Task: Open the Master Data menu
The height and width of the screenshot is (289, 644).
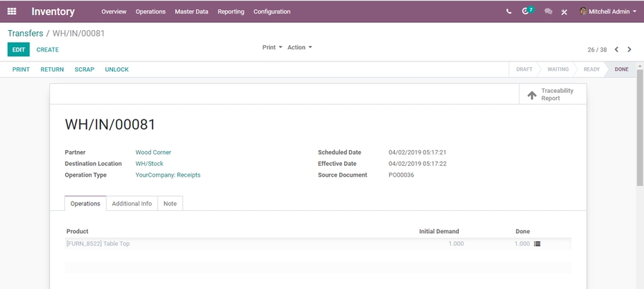Action: coord(191,11)
